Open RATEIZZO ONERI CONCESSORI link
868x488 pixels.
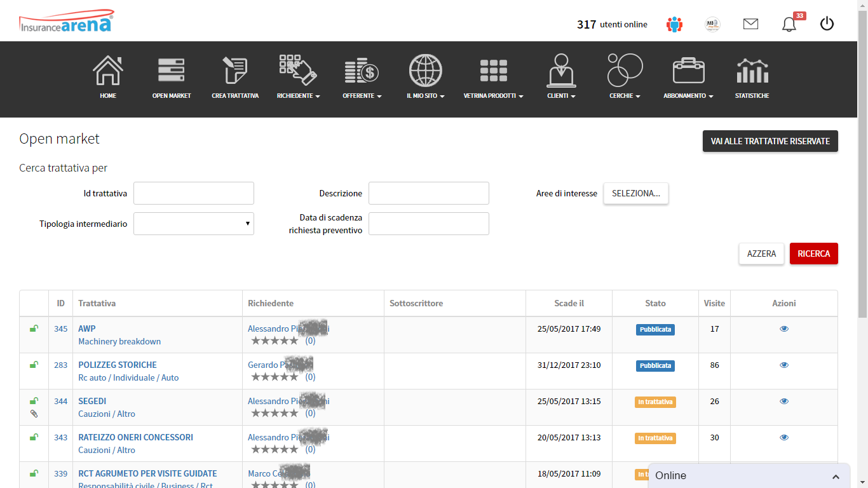pyautogui.click(x=135, y=437)
